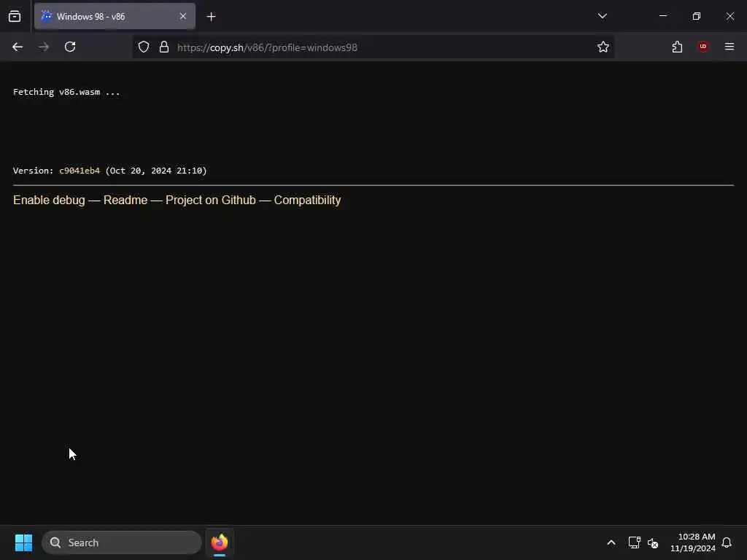Open the Firefox View recent browsing icon

pos(15,16)
